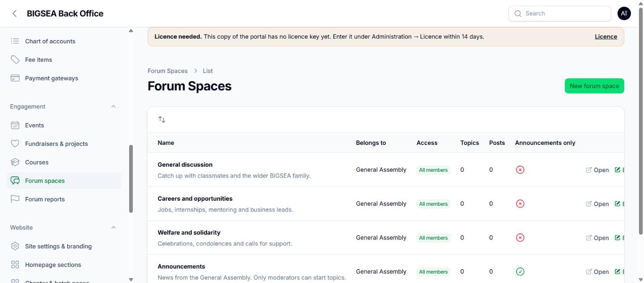Open the Welfare and solidarity space
Screen dimensions: 644x283
[x=597, y=238]
